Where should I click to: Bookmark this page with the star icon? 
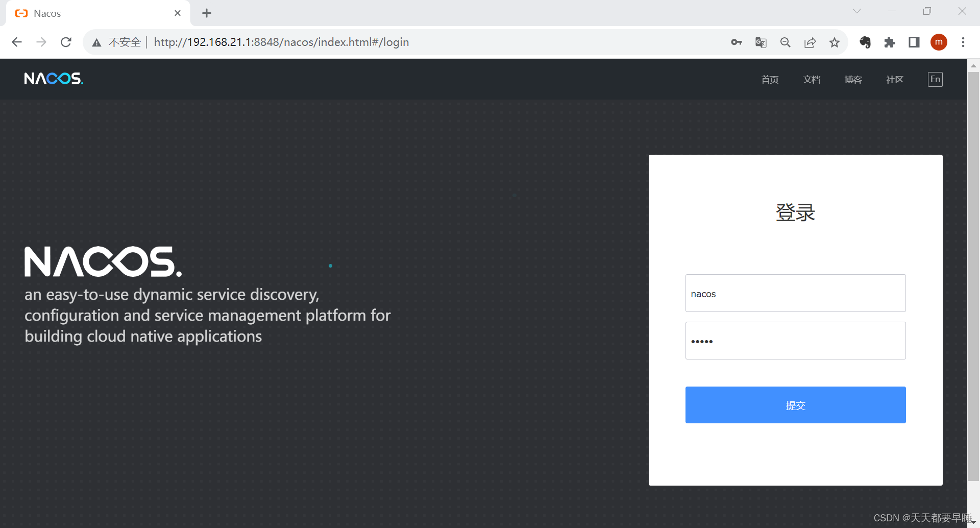point(834,42)
